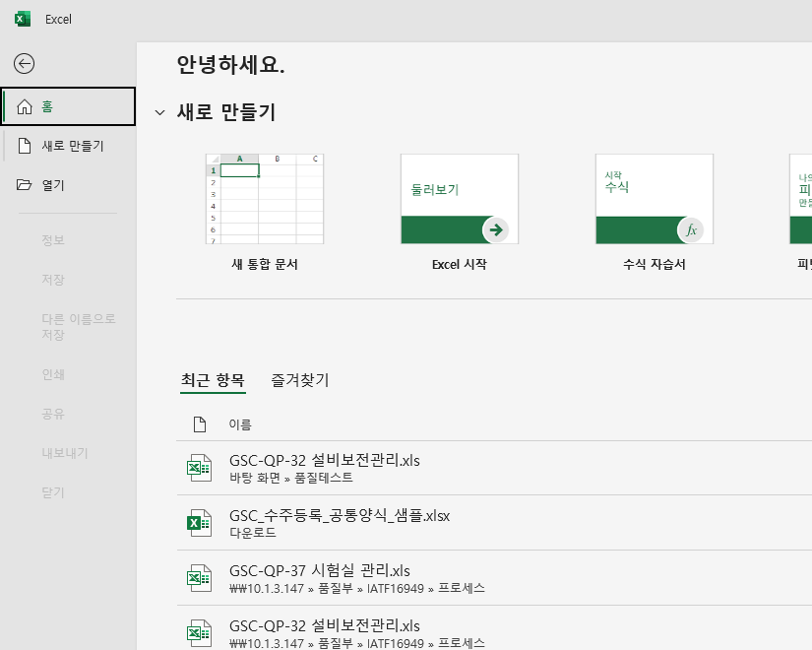Click the document icon in list header
812x650 pixels.
(200, 424)
